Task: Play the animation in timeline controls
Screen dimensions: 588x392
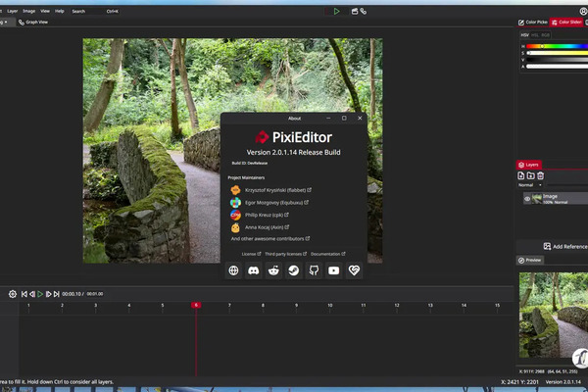Action: 40,294
